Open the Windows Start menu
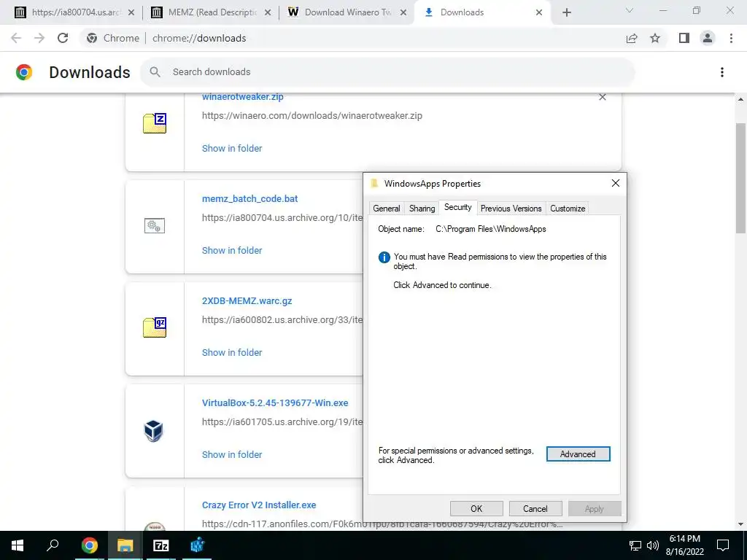 (x=18, y=545)
